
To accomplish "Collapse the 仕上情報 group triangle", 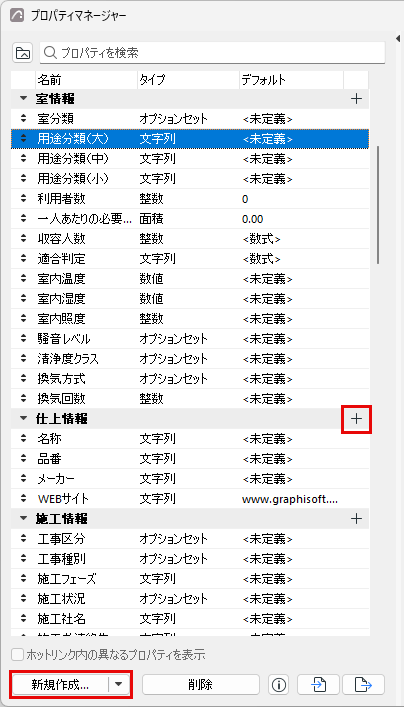I will [x=23, y=418].
